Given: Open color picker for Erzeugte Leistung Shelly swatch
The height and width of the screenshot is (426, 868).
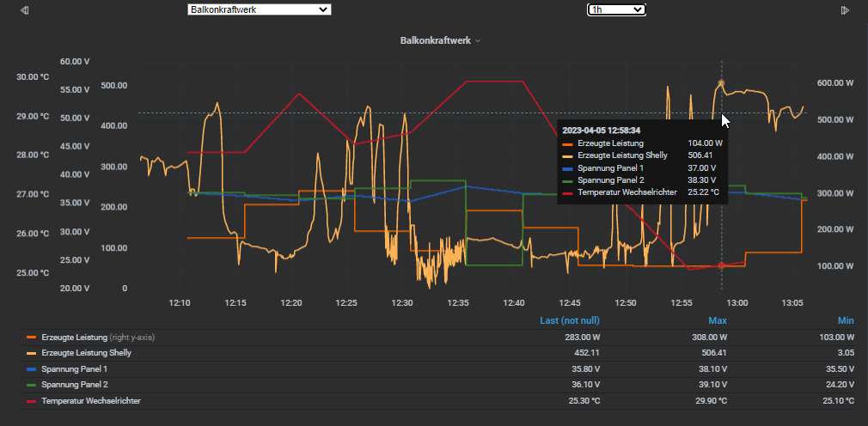Looking at the screenshot, I should pos(32,352).
